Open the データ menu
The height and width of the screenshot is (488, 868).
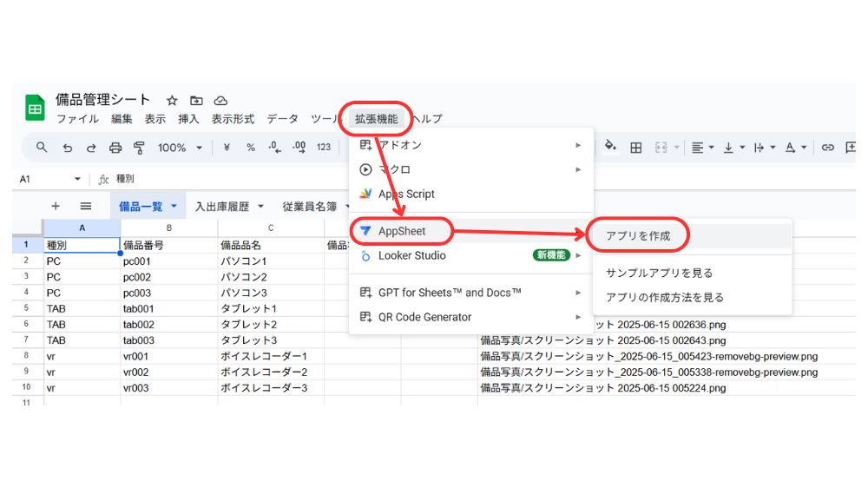[x=282, y=119]
